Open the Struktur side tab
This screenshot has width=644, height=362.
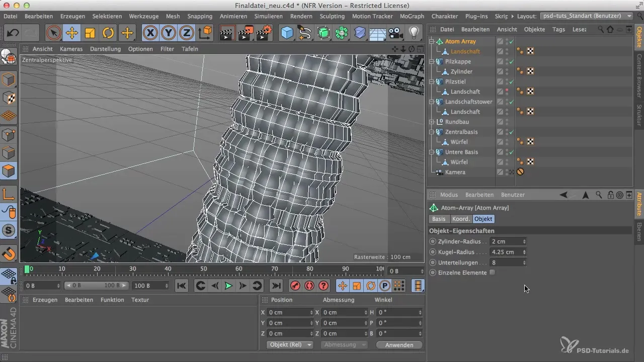[639, 115]
